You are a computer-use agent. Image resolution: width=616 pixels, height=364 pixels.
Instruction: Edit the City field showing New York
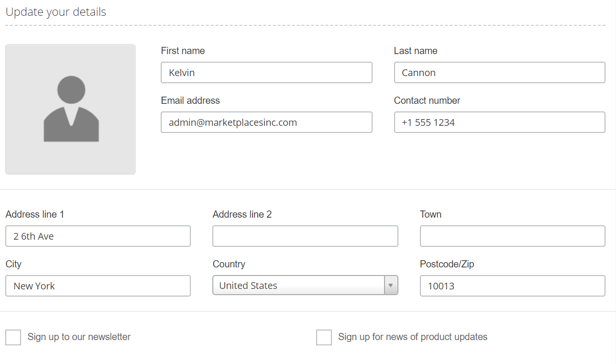pos(98,286)
